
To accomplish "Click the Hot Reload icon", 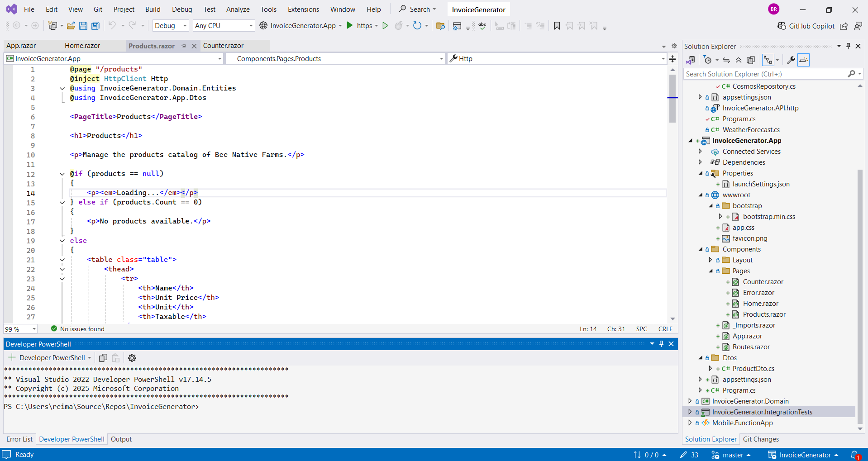I will point(399,26).
